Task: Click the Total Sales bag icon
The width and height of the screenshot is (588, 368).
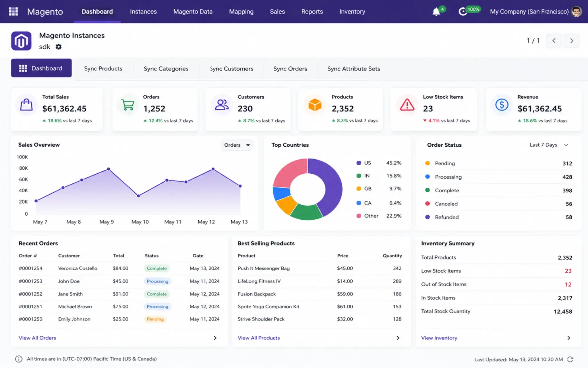Action: click(26, 105)
